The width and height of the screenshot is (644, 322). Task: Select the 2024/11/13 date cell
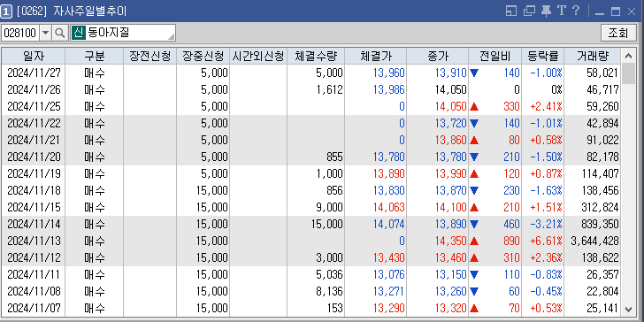point(34,241)
